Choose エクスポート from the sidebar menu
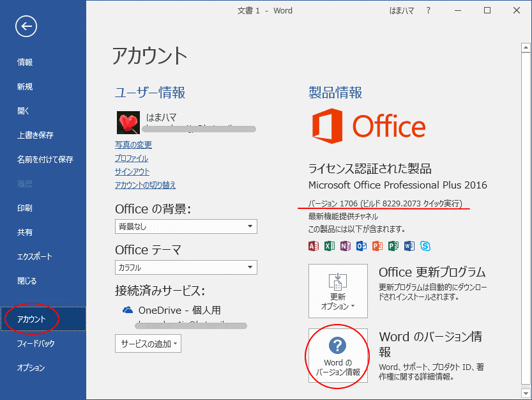 pyautogui.click(x=34, y=256)
